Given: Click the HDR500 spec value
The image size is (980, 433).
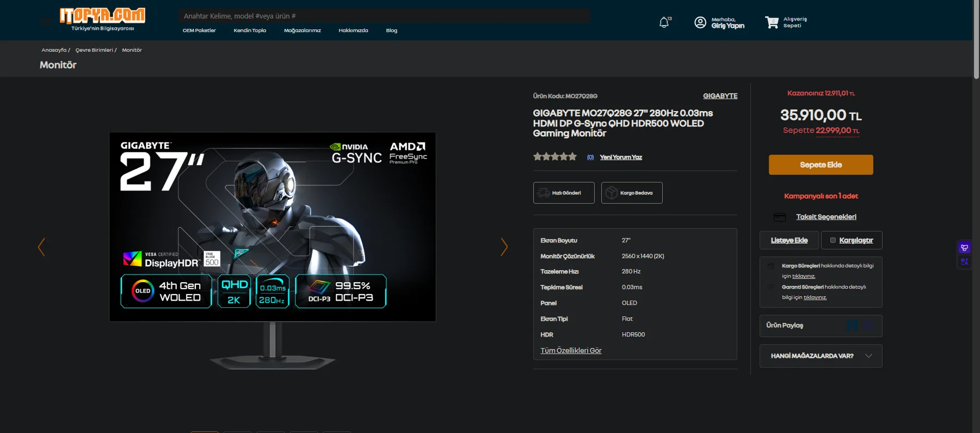Looking at the screenshot, I should (633, 334).
